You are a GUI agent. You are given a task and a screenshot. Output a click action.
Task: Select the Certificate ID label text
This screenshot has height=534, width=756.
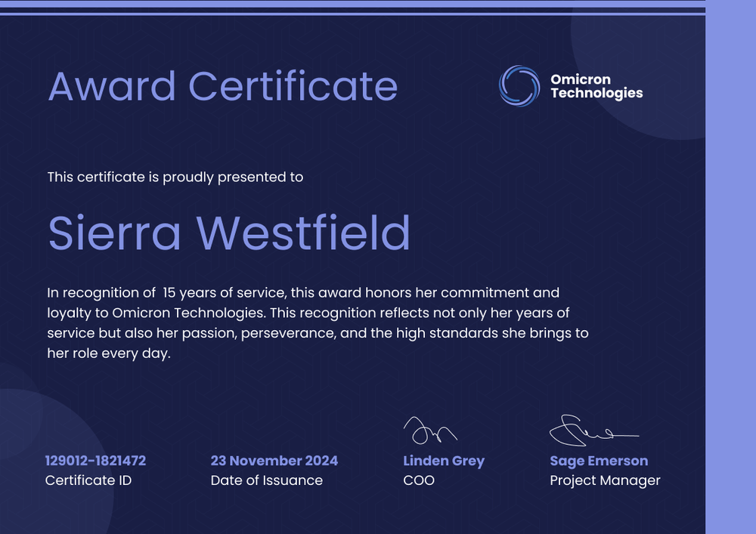point(88,480)
